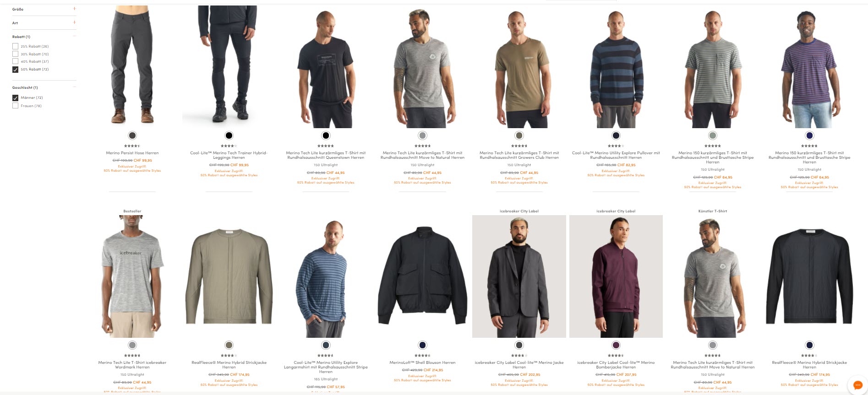Image resolution: width=868 pixels, height=395 pixels.
Task: Select the Frauen gender checkbox
Action: 15,106
